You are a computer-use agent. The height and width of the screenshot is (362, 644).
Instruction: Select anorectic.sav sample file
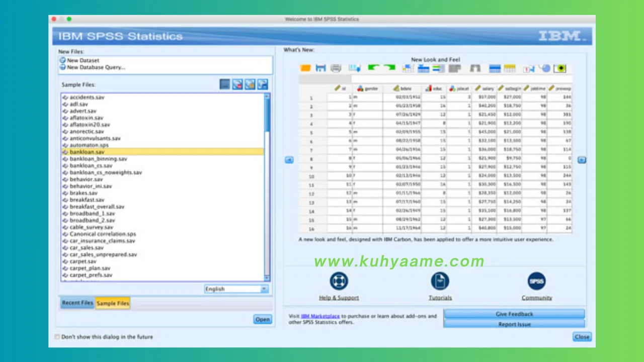pos(162,131)
